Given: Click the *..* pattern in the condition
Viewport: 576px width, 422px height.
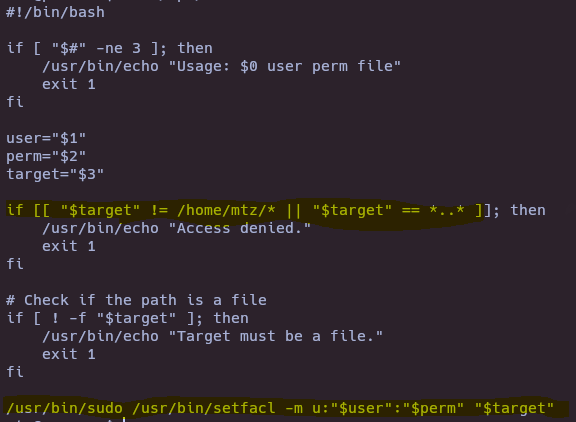Looking at the screenshot, I should (447, 210).
